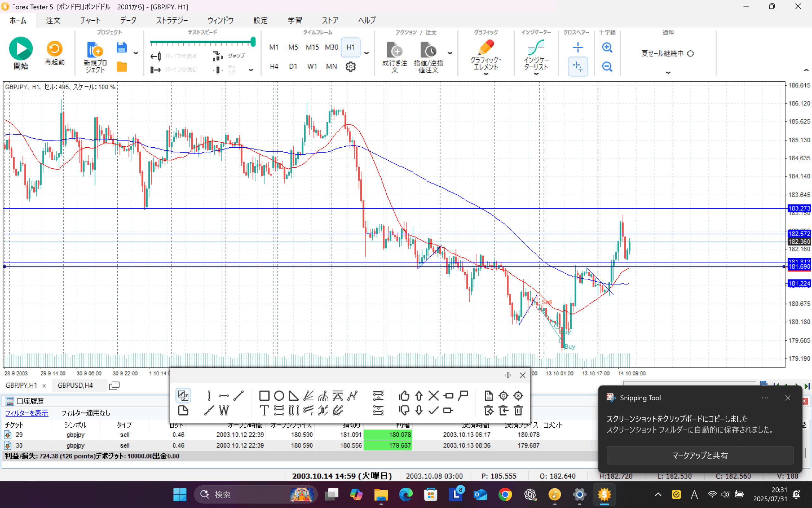Switch timeframe to MN
Image resolution: width=812 pixels, height=508 pixels.
tap(331, 67)
